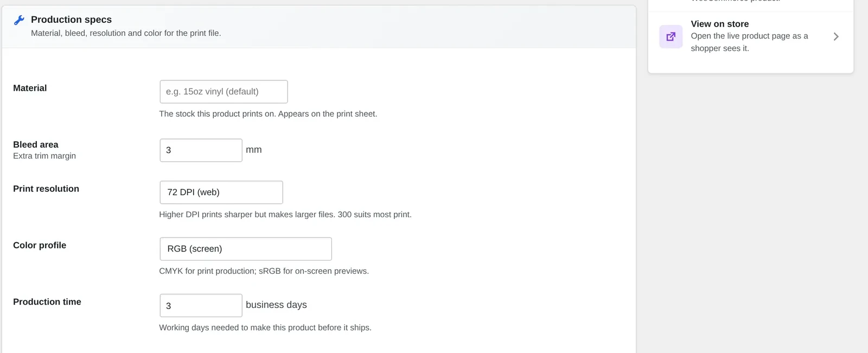Click the Material field label
The image size is (868, 353).
click(30, 88)
